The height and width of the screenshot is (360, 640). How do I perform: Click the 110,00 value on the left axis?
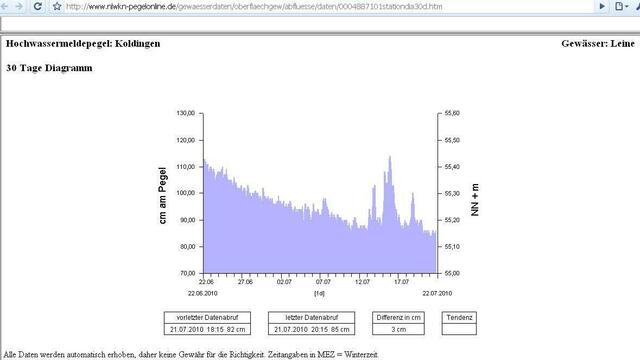point(186,167)
